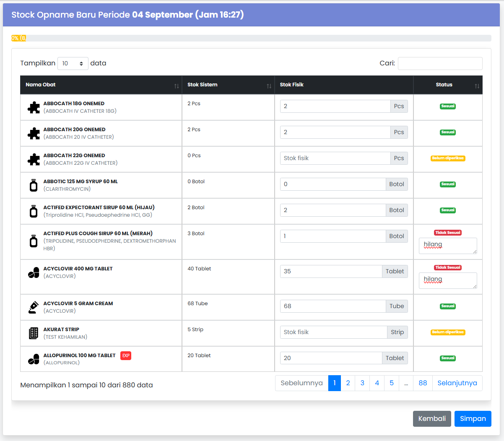
Task: Open the Tampilkan entries-per-page dropdown
Action: 73,63
